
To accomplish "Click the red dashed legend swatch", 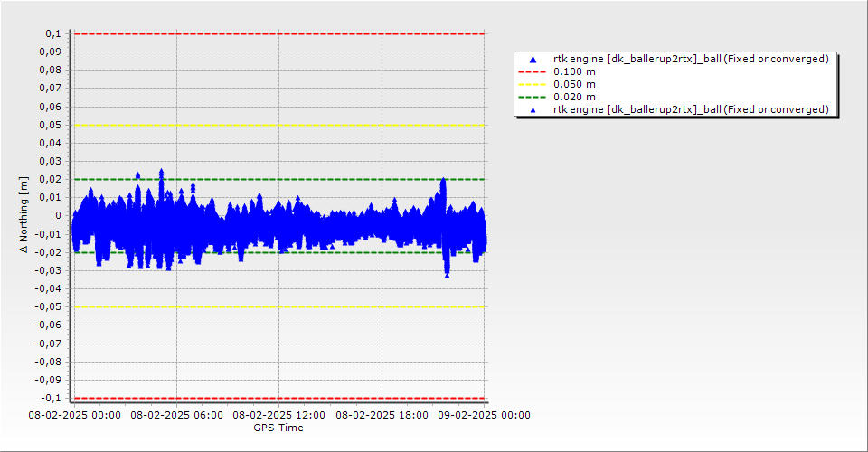I will pyautogui.click(x=532, y=71).
